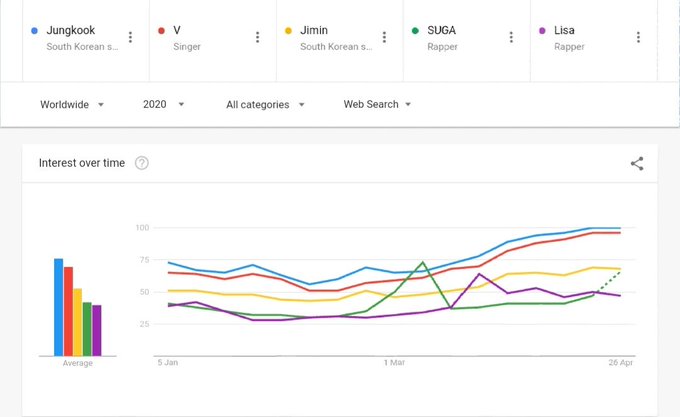The height and width of the screenshot is (417, 680).
Task: Click the blue Jungkook average bar
Action: tap(59, 307)
